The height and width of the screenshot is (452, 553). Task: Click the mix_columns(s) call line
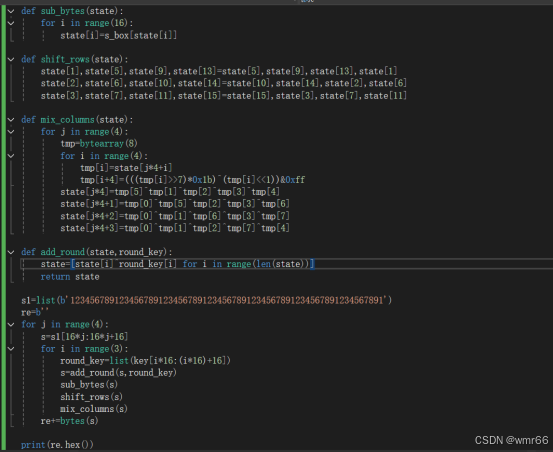[x=94, y=409]
